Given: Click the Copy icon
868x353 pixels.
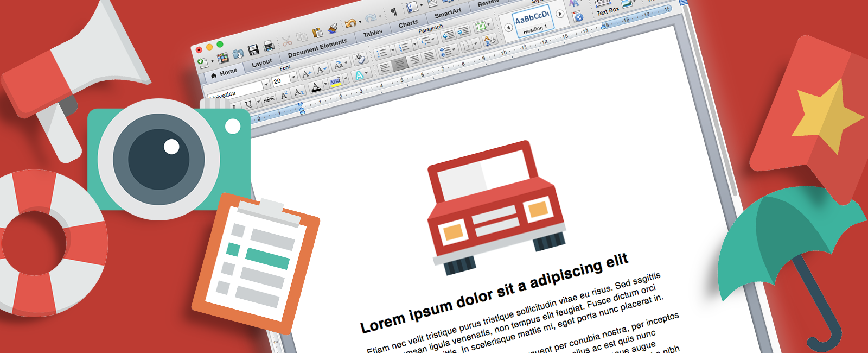Looking at the screenshot, I should (302, 37).
